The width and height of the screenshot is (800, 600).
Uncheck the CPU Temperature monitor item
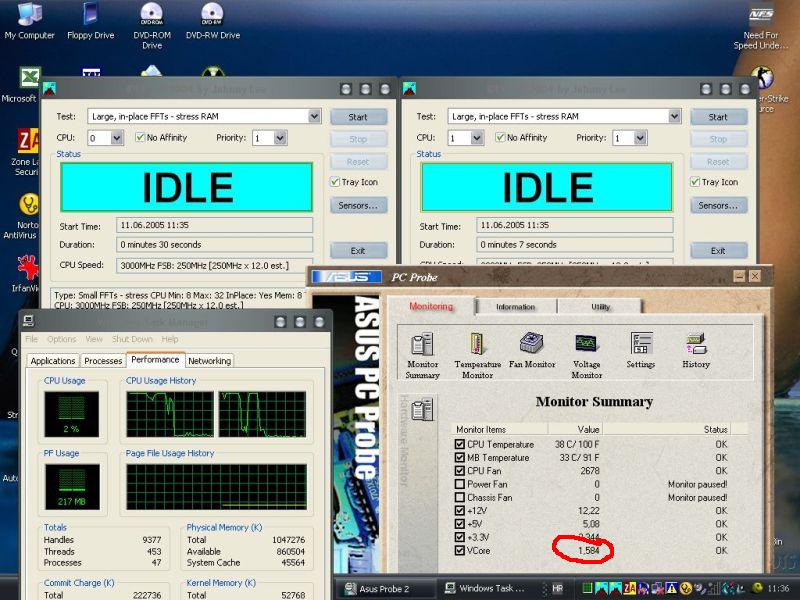(460, 443)
